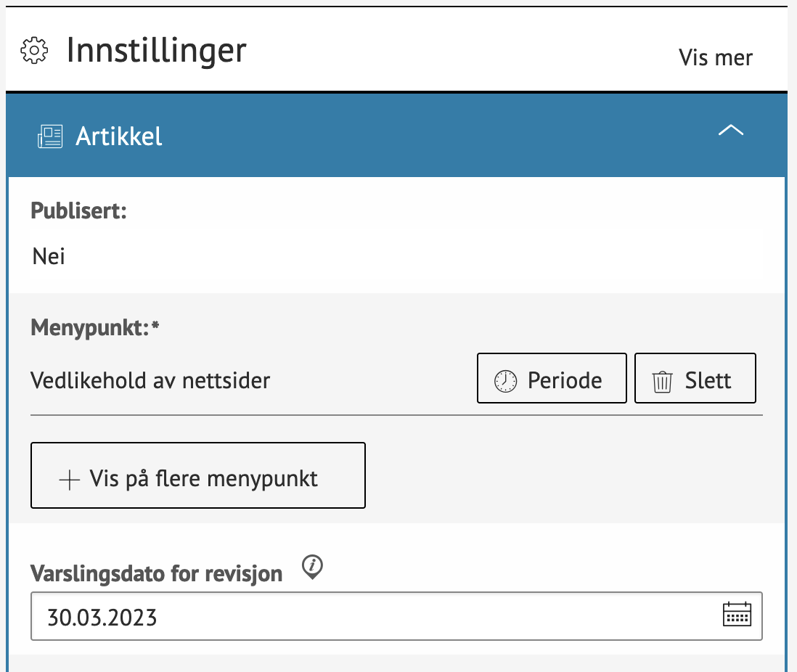Click the settings gear icon beside Innstillinger
Screen dimensions: 797x672
click(34, 50)
